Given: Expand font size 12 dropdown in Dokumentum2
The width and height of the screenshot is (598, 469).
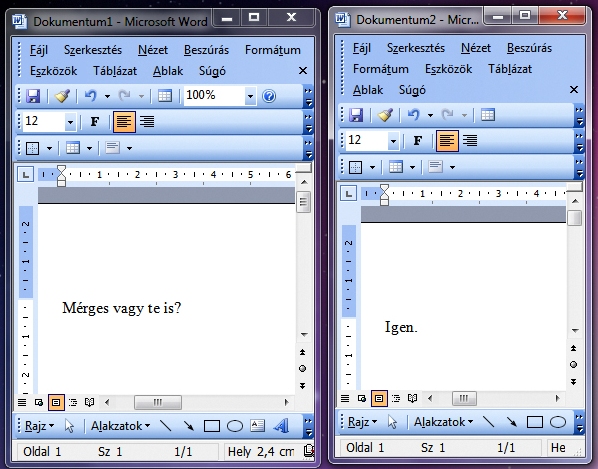Looking at the screenshot, I should click(x=393, y=141).
